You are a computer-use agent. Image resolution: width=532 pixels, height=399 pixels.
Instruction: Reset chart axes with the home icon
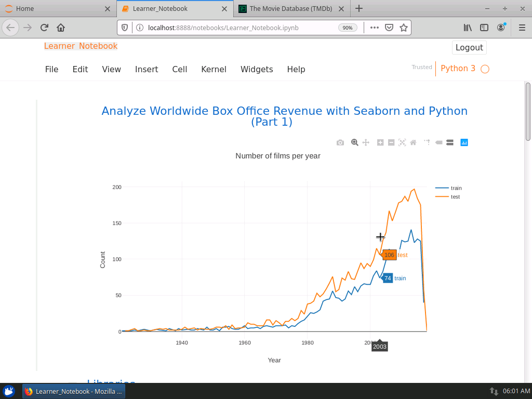tap(413, 142)
